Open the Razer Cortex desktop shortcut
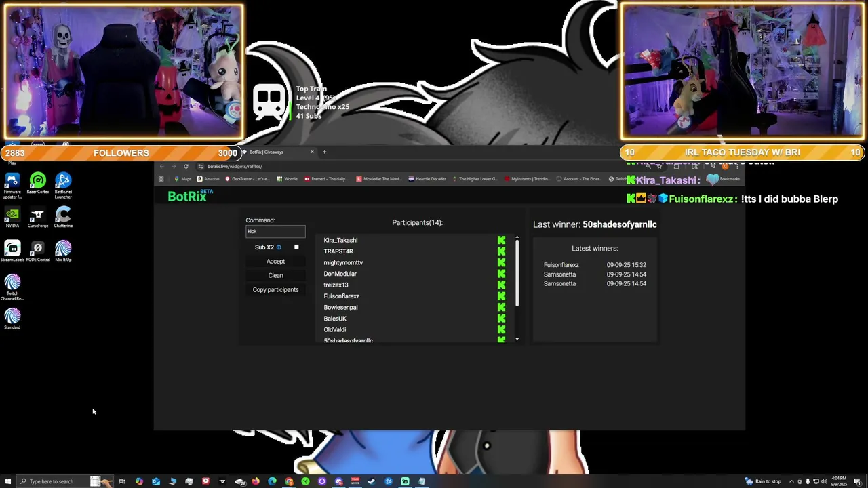This screenshot has width=868, height=488. (x=38, y=183)
